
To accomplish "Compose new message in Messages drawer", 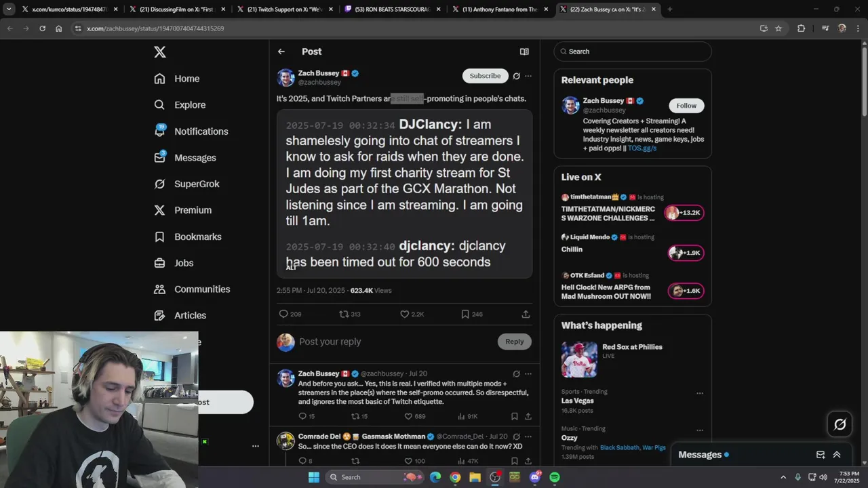I will [x=821, y=455].
